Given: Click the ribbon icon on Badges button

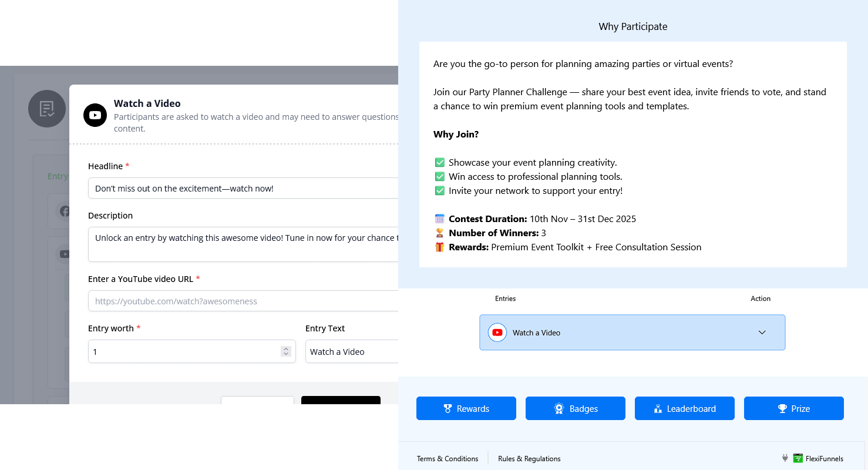Looking at the screenshot, I should (559, 408).
